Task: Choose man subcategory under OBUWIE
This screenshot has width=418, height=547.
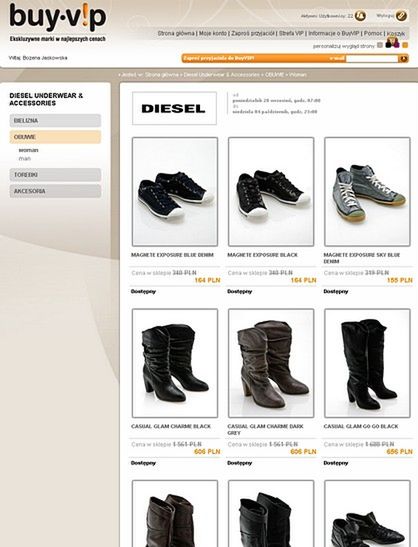Action: [24, 158]
